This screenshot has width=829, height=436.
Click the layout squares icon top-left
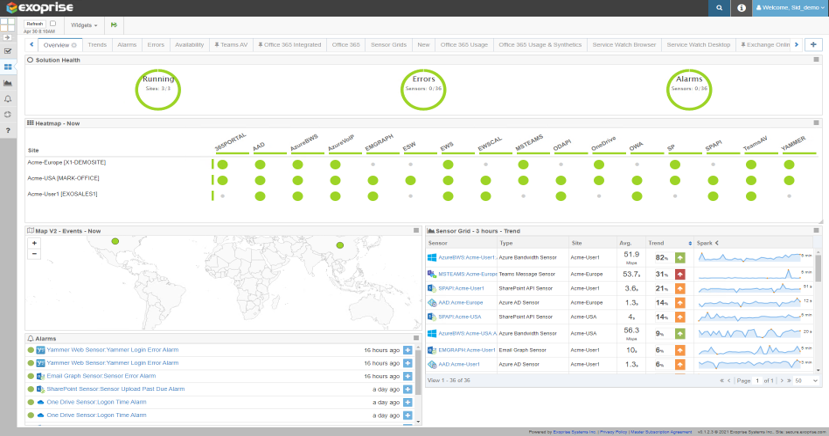tap(7, 25)
